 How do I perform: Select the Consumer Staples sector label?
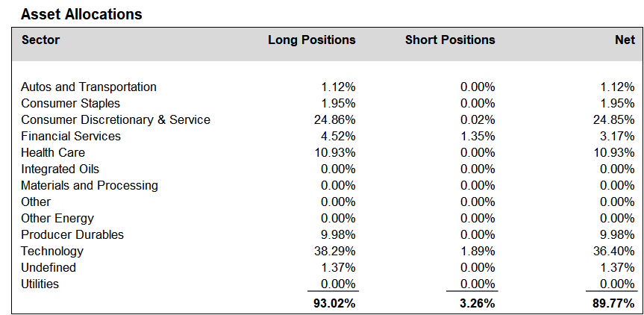point(71,104)
